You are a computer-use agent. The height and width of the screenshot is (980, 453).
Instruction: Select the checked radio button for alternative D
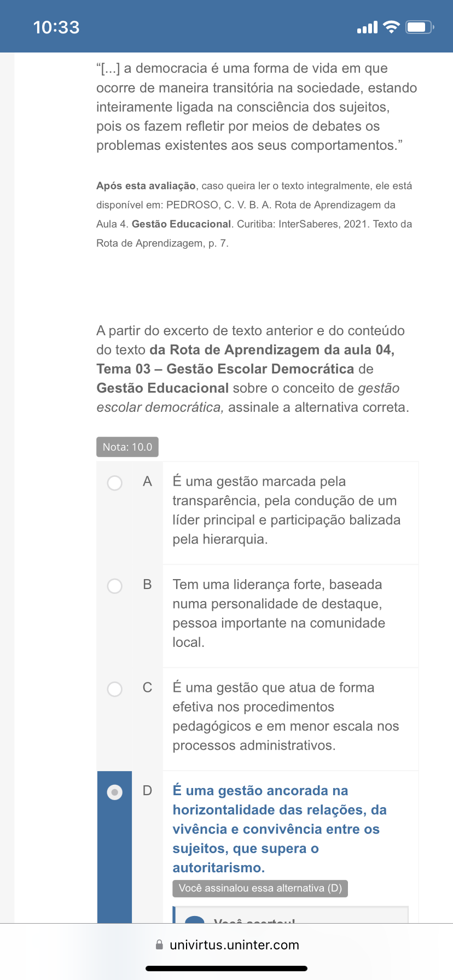[x=115, y=792]
